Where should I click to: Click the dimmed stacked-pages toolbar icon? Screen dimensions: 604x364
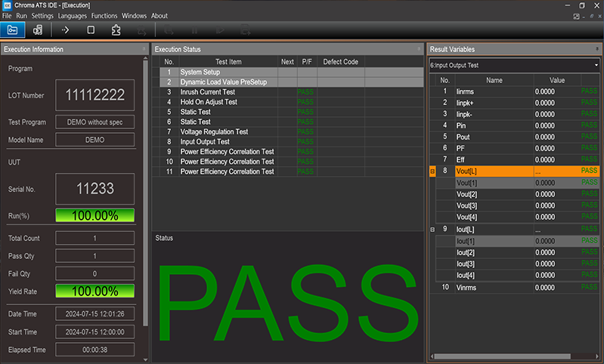tap(169, 30)
